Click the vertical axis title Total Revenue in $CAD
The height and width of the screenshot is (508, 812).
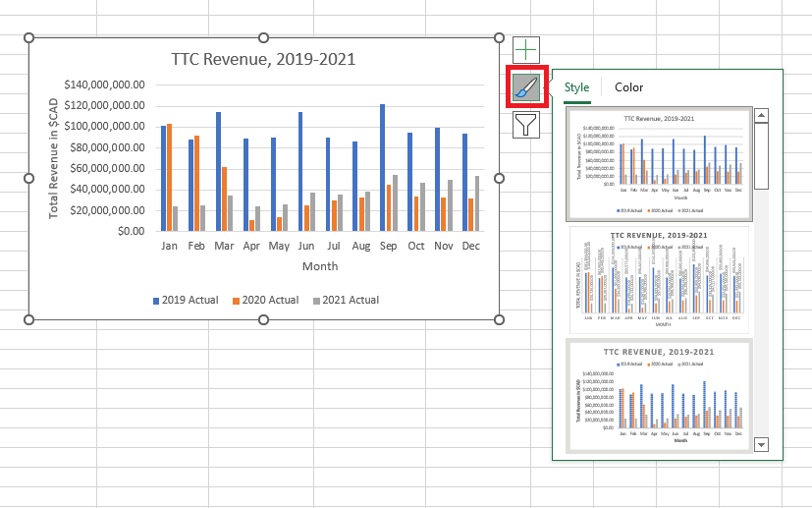click(x=53, y=158)
